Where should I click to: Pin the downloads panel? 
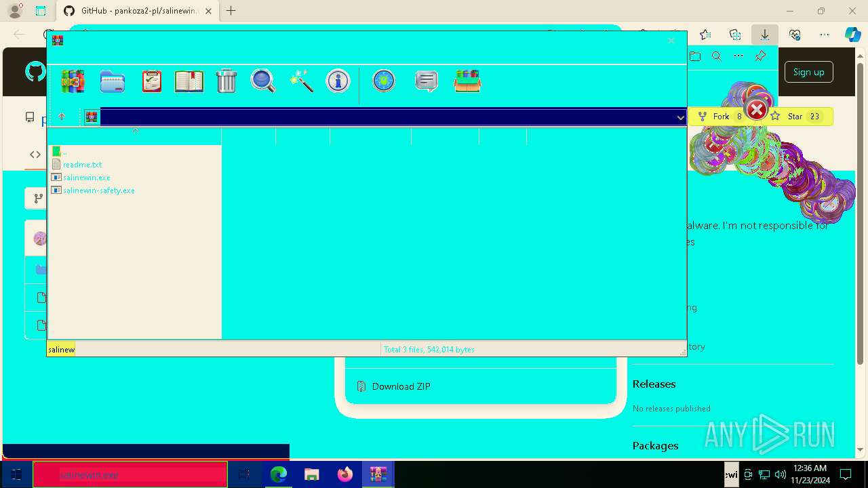pyautogui.click(x=760, y=56)
